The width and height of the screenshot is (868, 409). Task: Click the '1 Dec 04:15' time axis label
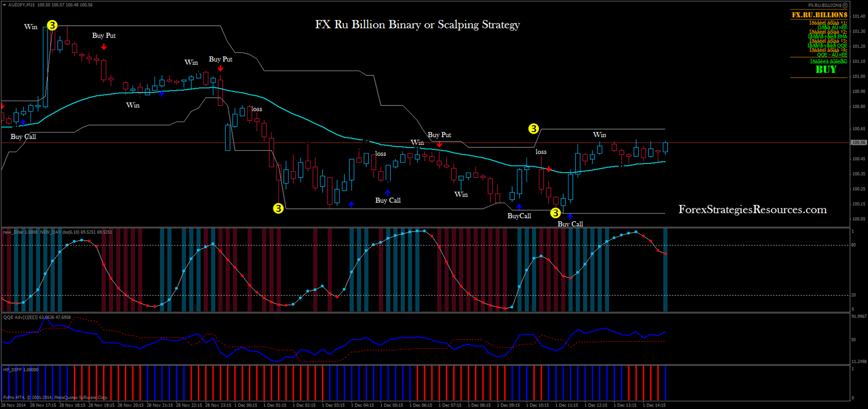coord(362,405)
